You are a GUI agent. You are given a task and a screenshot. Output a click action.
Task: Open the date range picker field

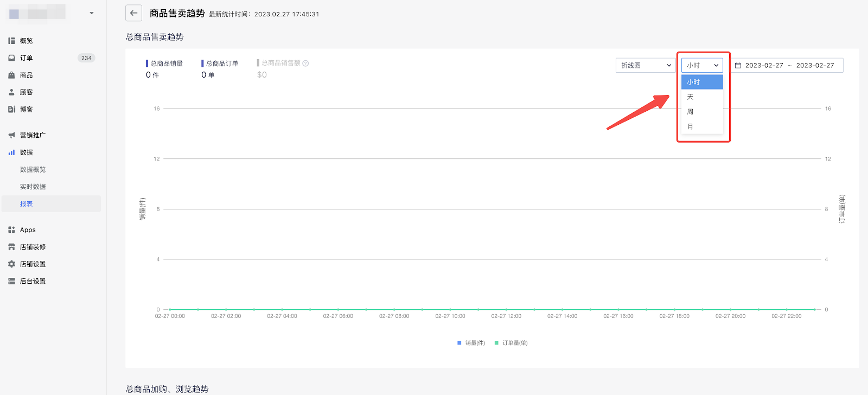788,65
